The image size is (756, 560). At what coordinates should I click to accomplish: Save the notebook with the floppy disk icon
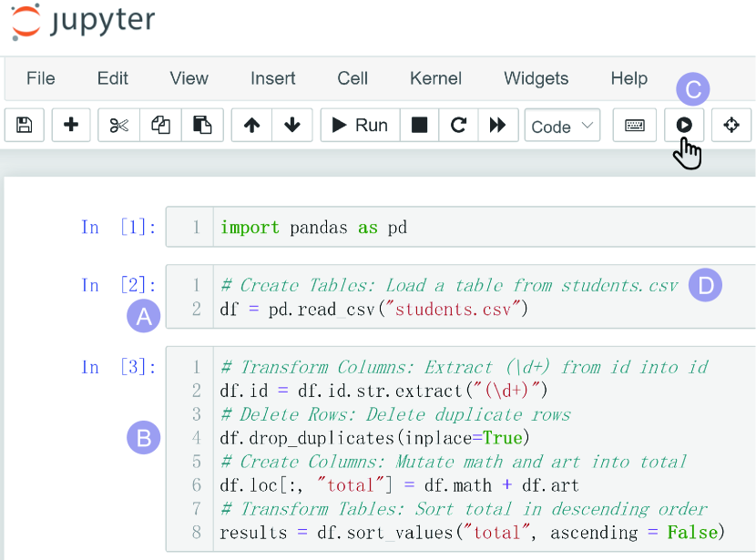point(25,126)
